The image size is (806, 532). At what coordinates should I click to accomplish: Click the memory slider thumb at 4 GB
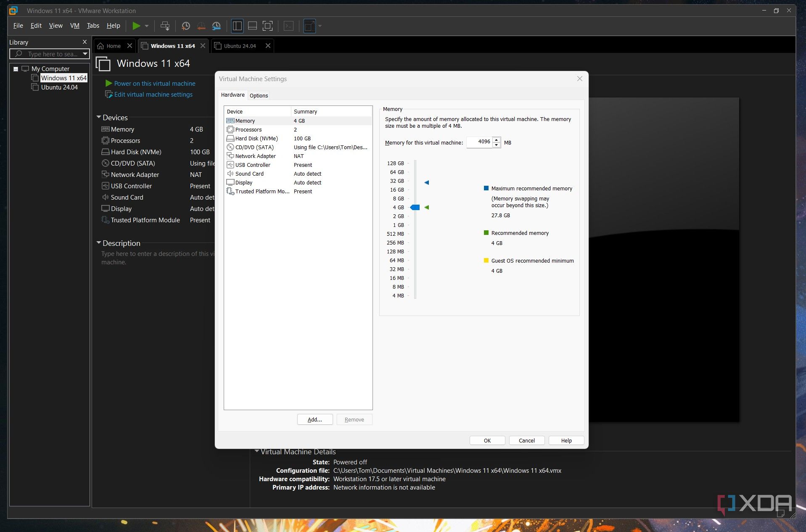pyautogui.click(x=415, y=207)
